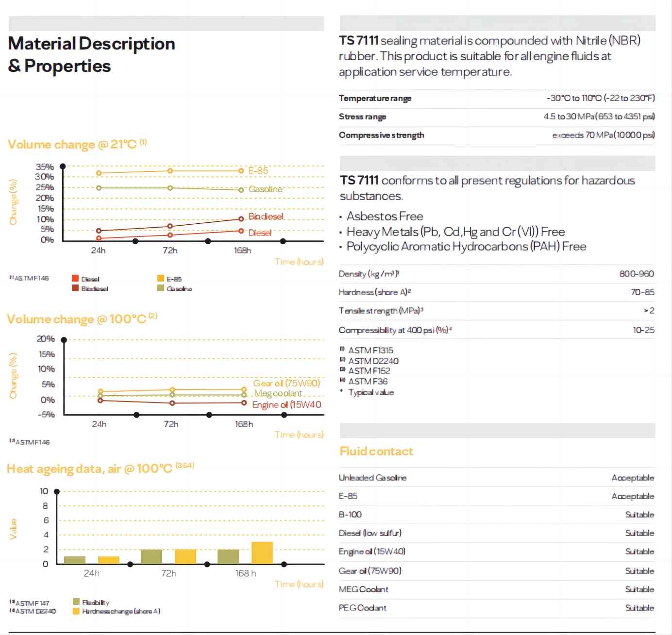Click the Biodiesel data point at 168h
672x635 pixels.
241,219
